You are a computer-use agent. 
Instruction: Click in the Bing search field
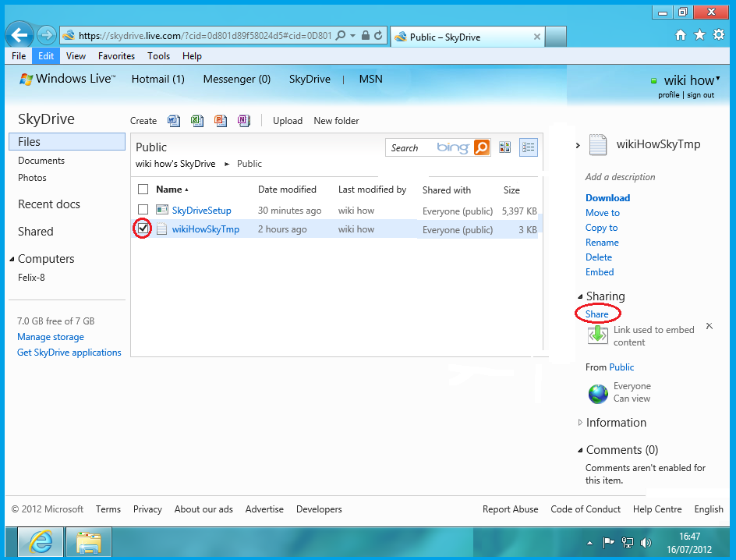430,147
